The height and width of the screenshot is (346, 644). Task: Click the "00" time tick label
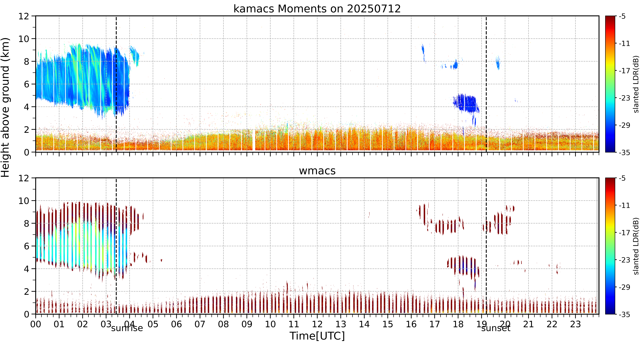(36, 324)
